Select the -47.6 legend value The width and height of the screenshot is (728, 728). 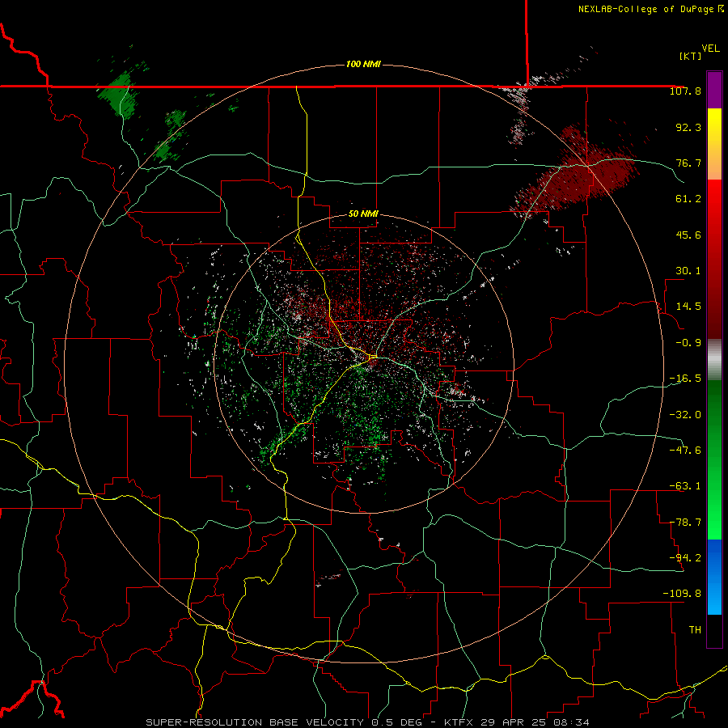[685, 450]
